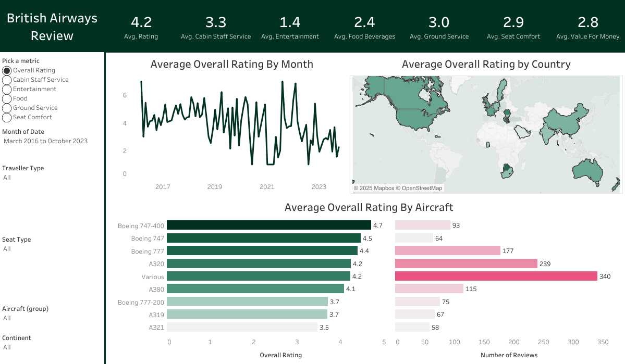The image size is (625, 364).
Task: Select the Various bar showing 340 reviews
Action: click(496, 277)
